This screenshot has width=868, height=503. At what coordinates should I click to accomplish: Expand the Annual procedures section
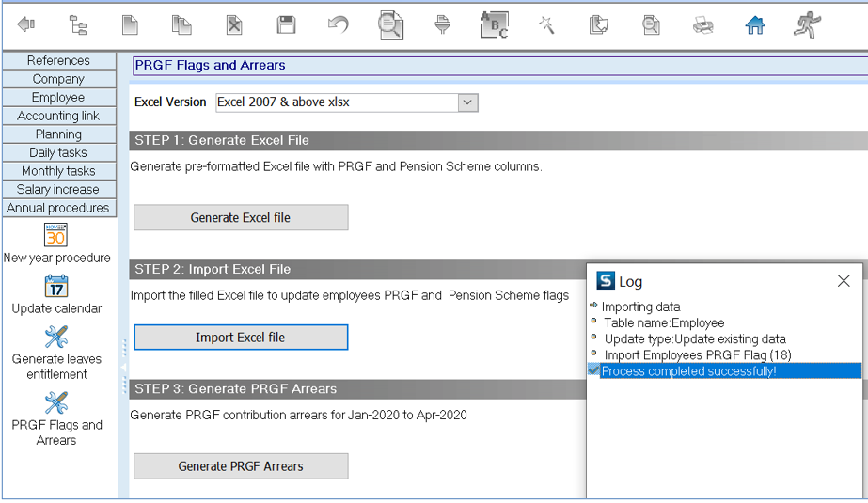point(58,208)
